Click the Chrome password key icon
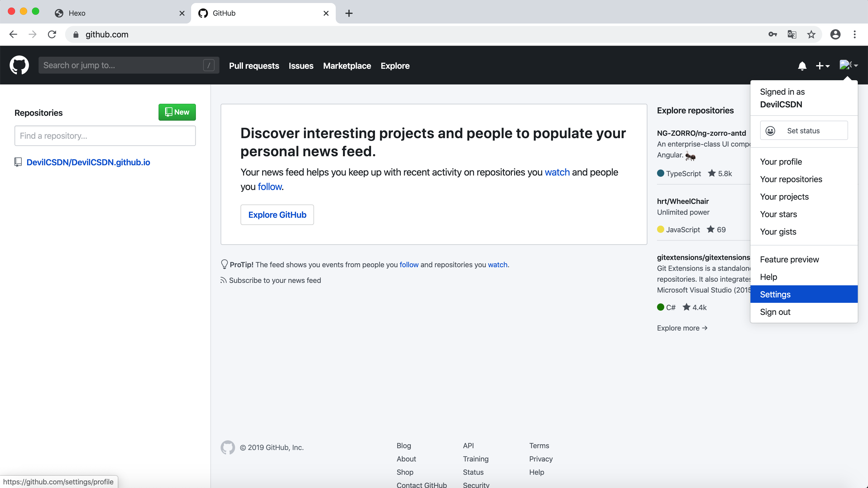The width and height of the screenshot is (868, 488). (772, 34)
